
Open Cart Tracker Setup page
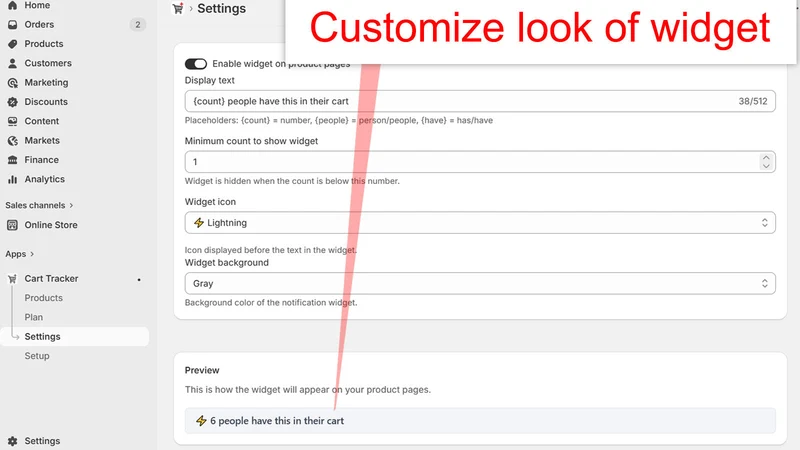pyautogui.click(x=37, y=356)
